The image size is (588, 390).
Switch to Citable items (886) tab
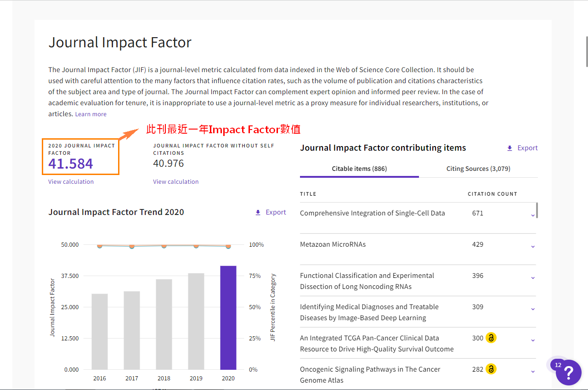[x=359, y=169]
